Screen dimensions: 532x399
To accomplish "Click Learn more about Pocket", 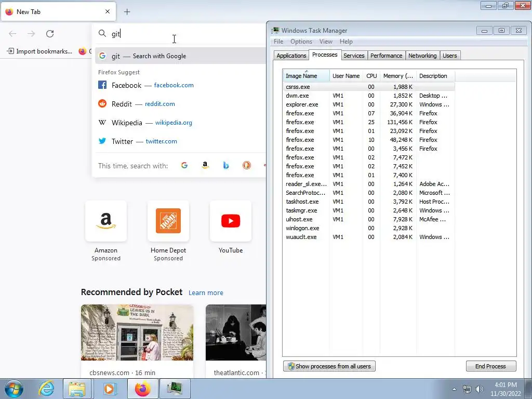I will pyautogui.click(x=206, y=292).
